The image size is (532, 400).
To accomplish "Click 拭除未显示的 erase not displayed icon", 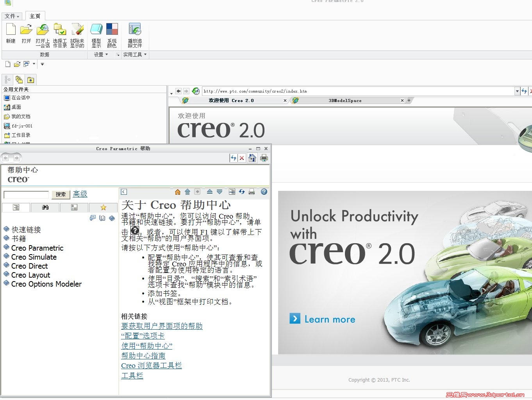I will click(x=77, y=35).
